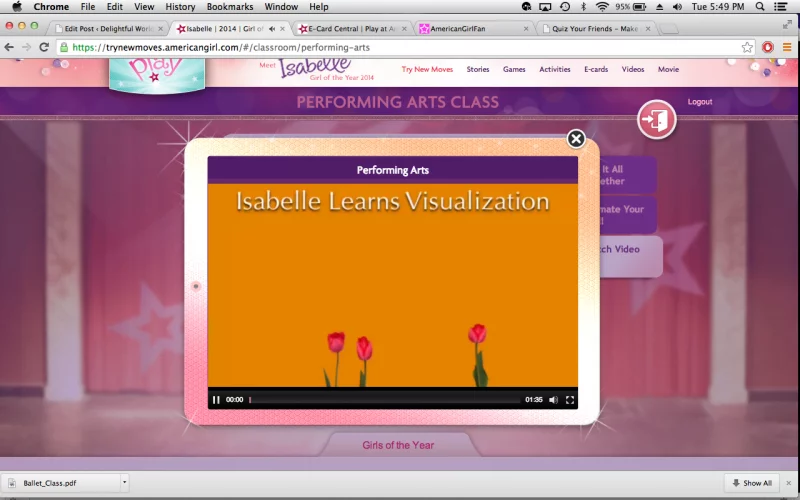Click the AirPlay display icon
This screenshot has width=800, height=500.
(x=545, y=7)
